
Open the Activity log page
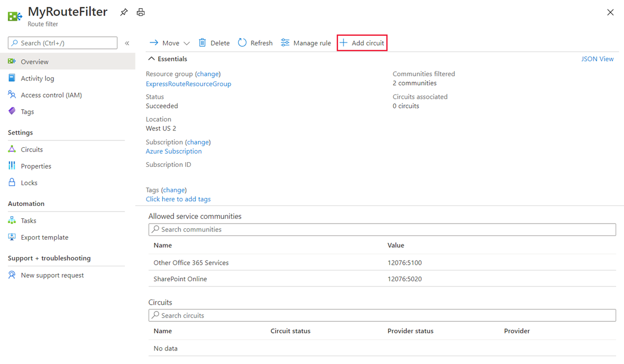37,79
